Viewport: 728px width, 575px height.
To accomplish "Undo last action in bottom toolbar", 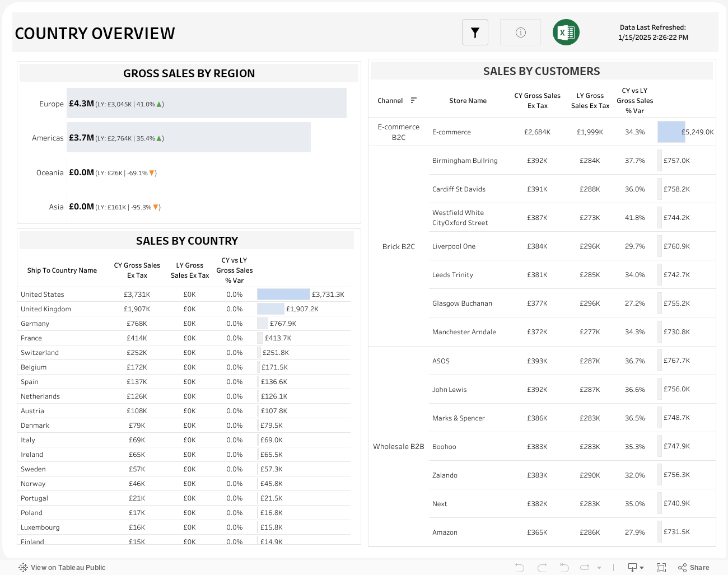I will 520,568.
